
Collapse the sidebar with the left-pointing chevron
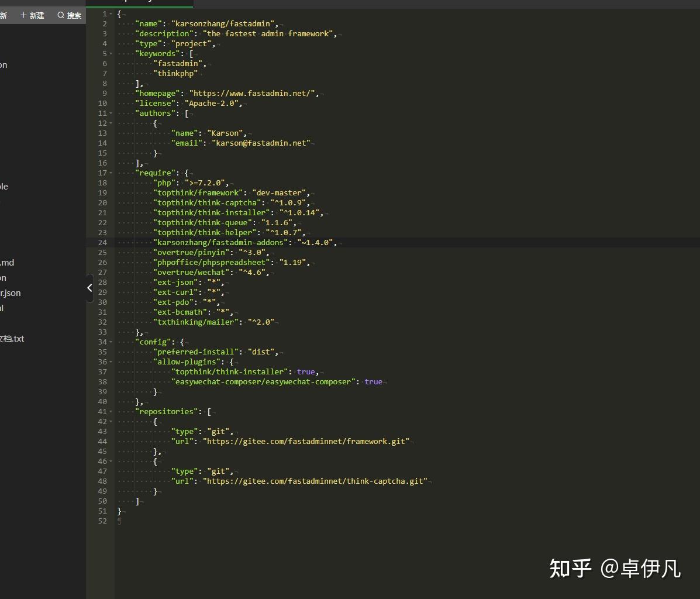point(89,288)
